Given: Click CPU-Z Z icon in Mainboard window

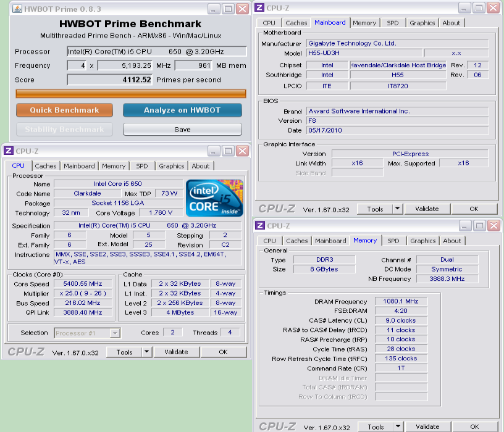Looking at the screenshot, I should tap(259, 7).
